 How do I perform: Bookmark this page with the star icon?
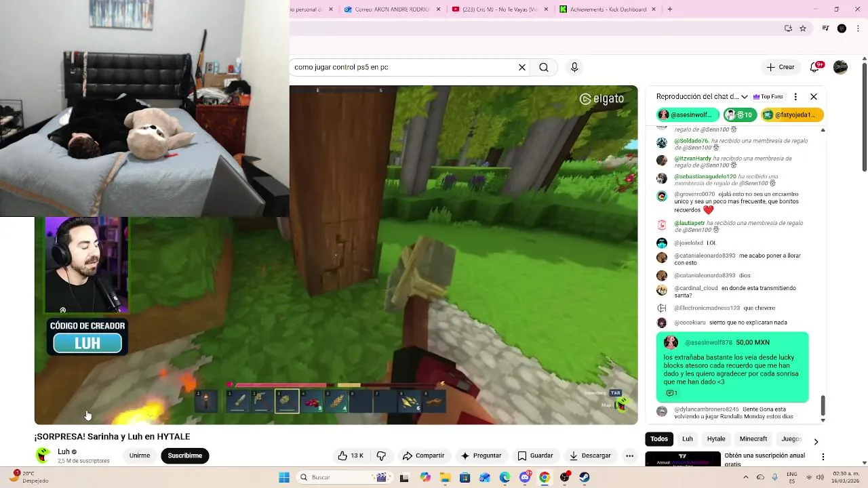[803, 28]
